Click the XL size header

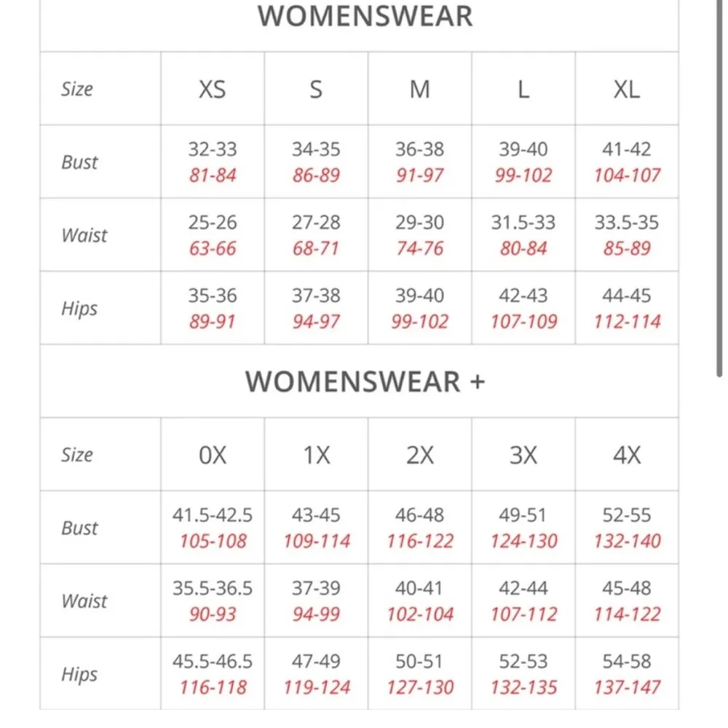click(x=626, y=89)
